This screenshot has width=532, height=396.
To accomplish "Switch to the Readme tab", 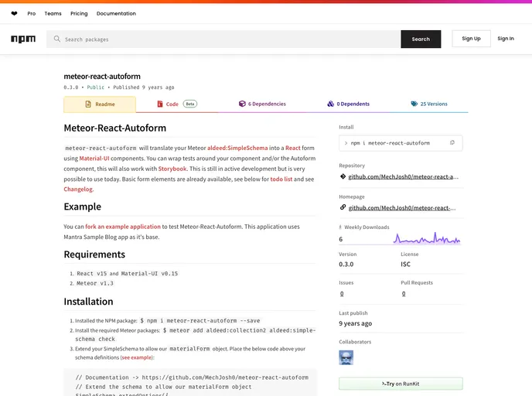I will pos(100,104).
